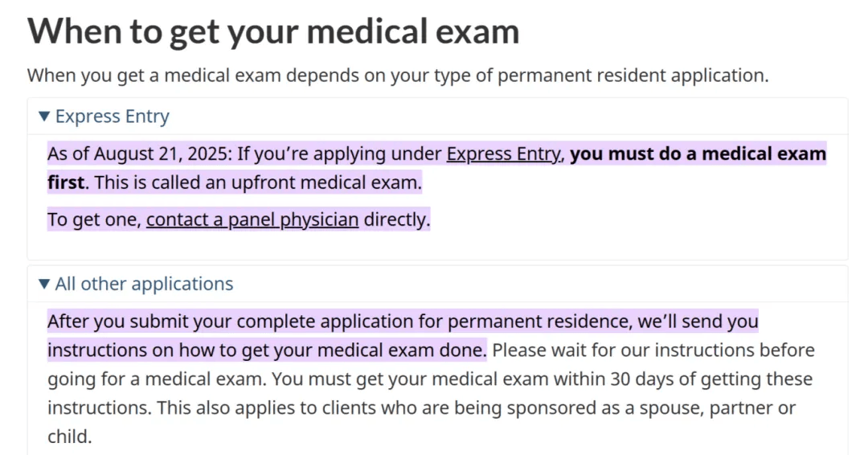Click the As of August 21, 2025 text
The width and height of the screenshot is (868, 455).
pos(140,154)
